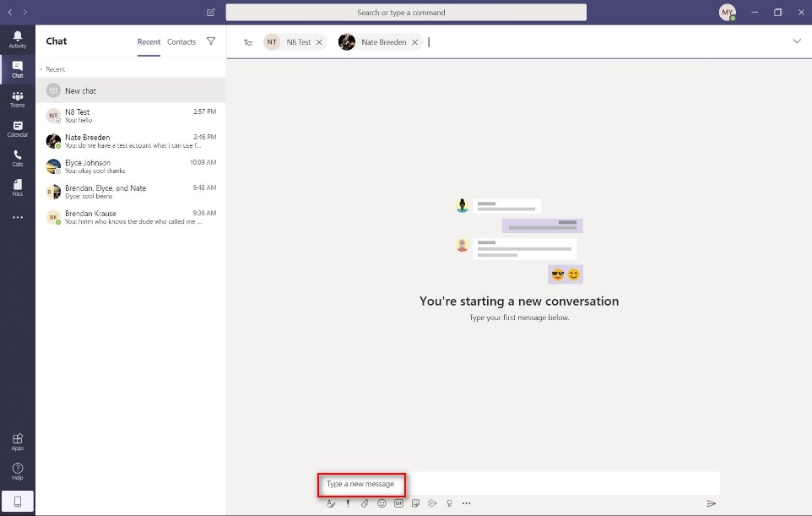Open the sticker picker
This screenshot has width=812, height=516.
(x=415, y=503)
